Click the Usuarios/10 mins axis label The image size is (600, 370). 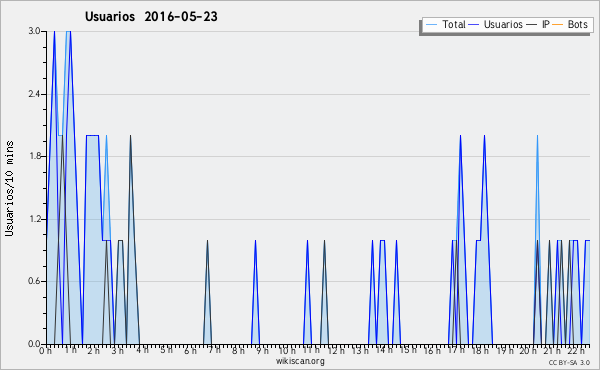click(x=9, y=189)
